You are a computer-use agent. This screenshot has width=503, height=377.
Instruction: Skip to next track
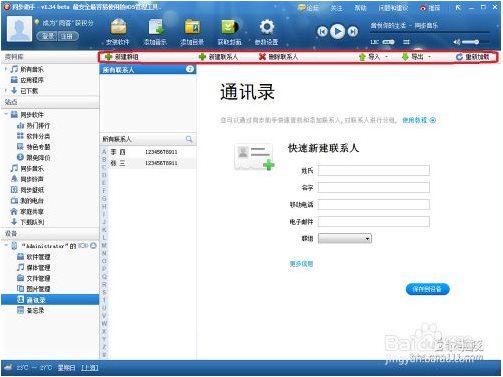[x=353, y=32]
